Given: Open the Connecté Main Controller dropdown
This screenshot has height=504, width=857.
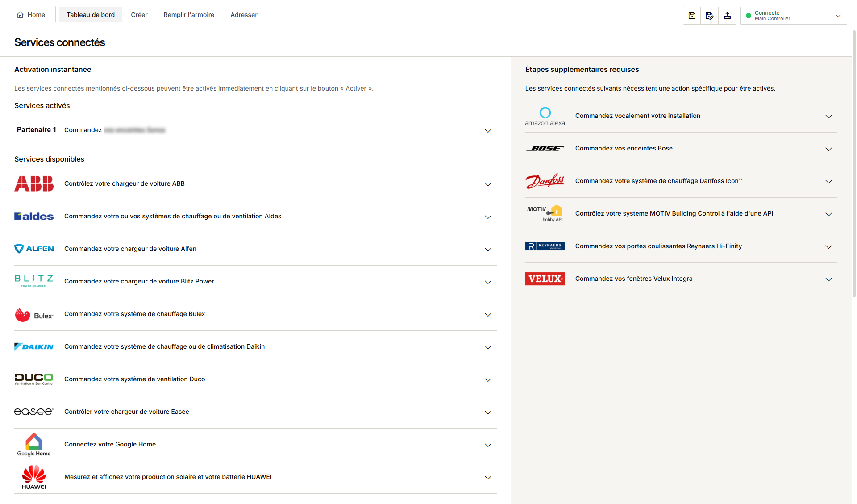Looking at the screenshot, I should point(793,16).
